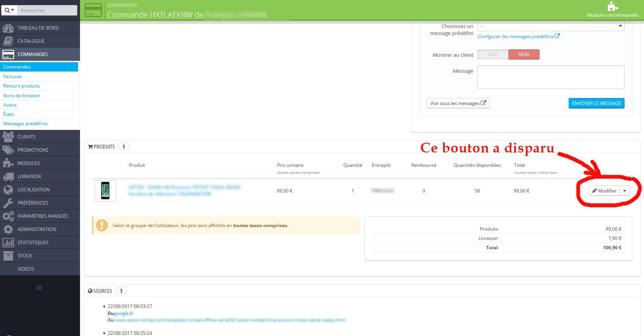644x336 pixels.
Task: Open the Stock archive box icon
Action: 8,255
